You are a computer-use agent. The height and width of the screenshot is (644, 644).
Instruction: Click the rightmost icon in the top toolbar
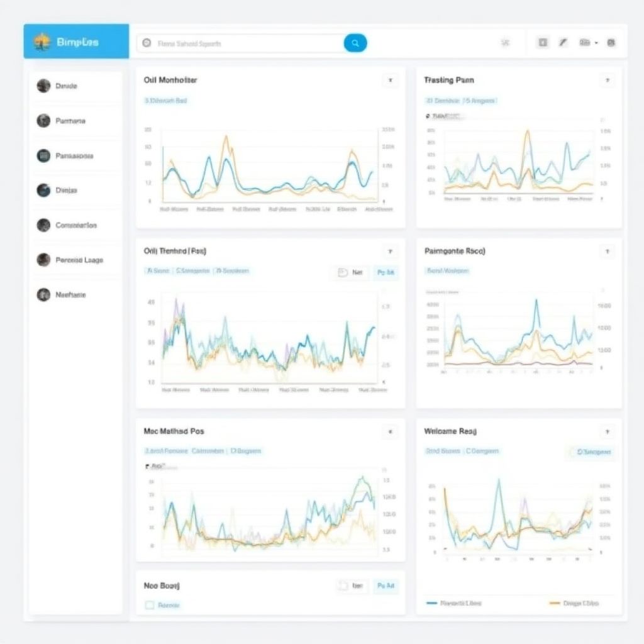(611, 43)
